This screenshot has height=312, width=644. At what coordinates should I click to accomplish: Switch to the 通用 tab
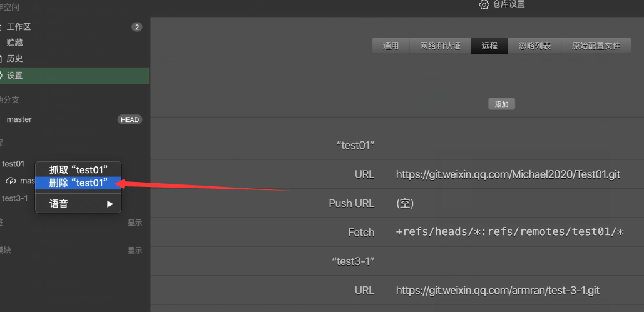pos(391,46)
